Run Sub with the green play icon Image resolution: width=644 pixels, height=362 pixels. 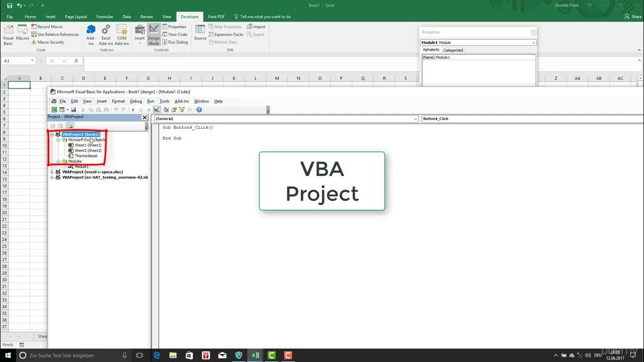coord(133,110)
